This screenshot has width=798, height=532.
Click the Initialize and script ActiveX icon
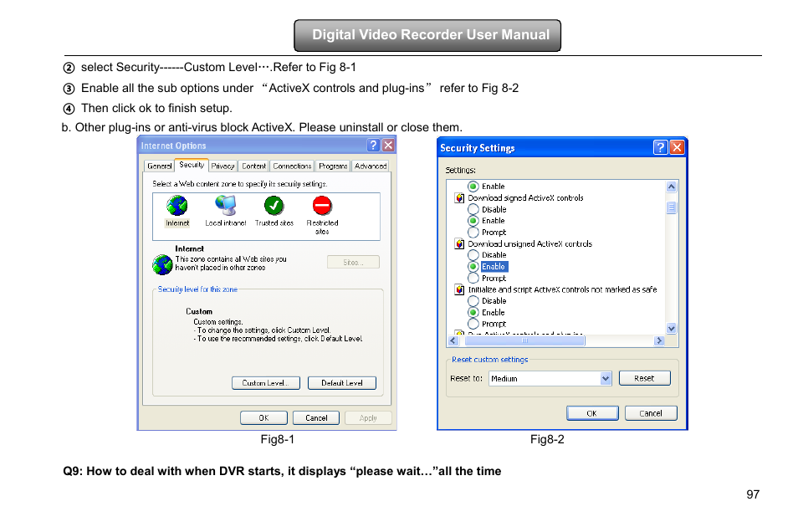pyautogui.click(x=459, y=289)
